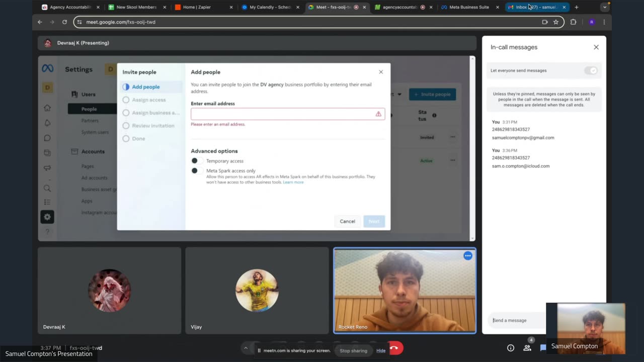Open the Help question mark icon
This screenshot has height=362, width=644.
point(47,232)
